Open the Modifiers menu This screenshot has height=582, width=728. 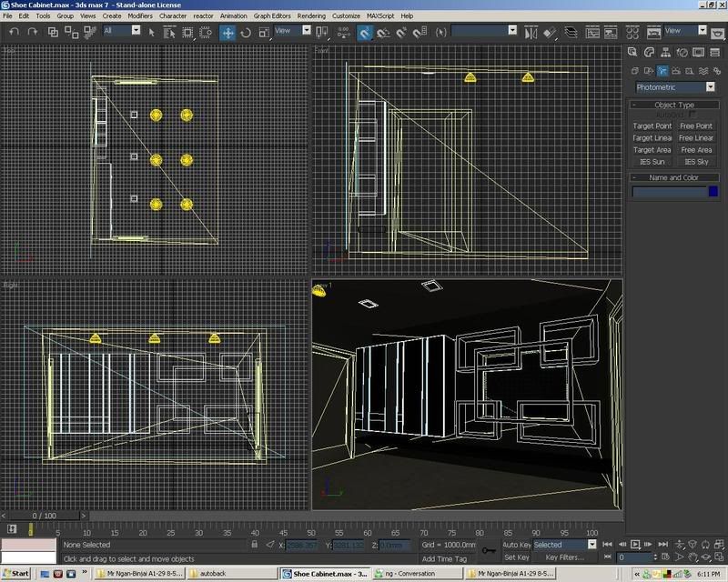140,15
